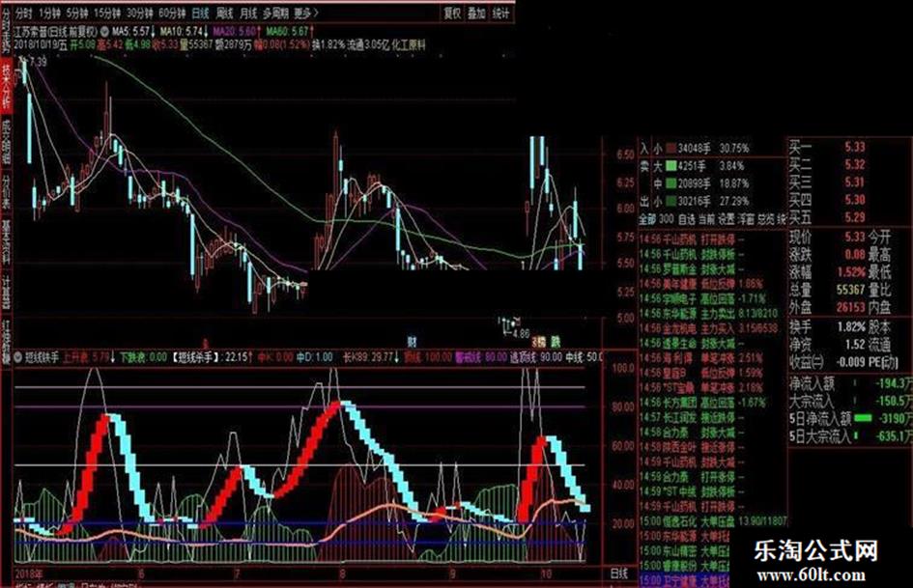Switch to the 月线 monthly chart tab
Screen dimensions: 913x588
click(x=248, y=13)
